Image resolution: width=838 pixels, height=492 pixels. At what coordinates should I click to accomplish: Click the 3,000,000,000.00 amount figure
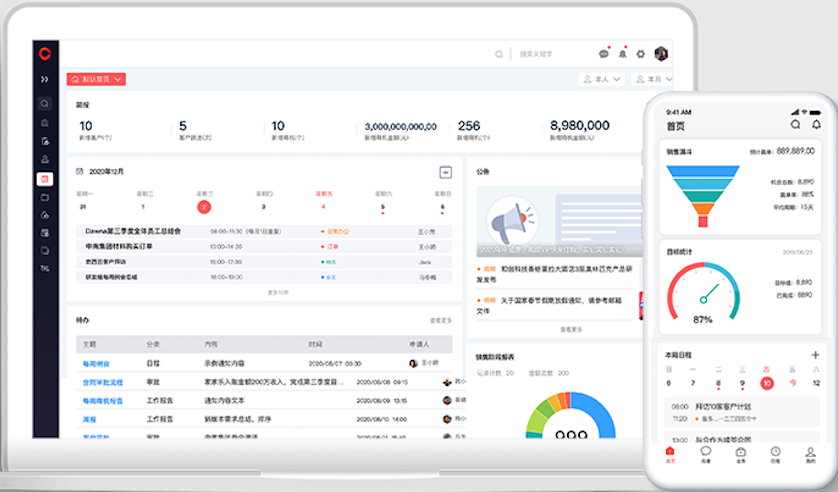pyautogui.click(x=401, y=127)
